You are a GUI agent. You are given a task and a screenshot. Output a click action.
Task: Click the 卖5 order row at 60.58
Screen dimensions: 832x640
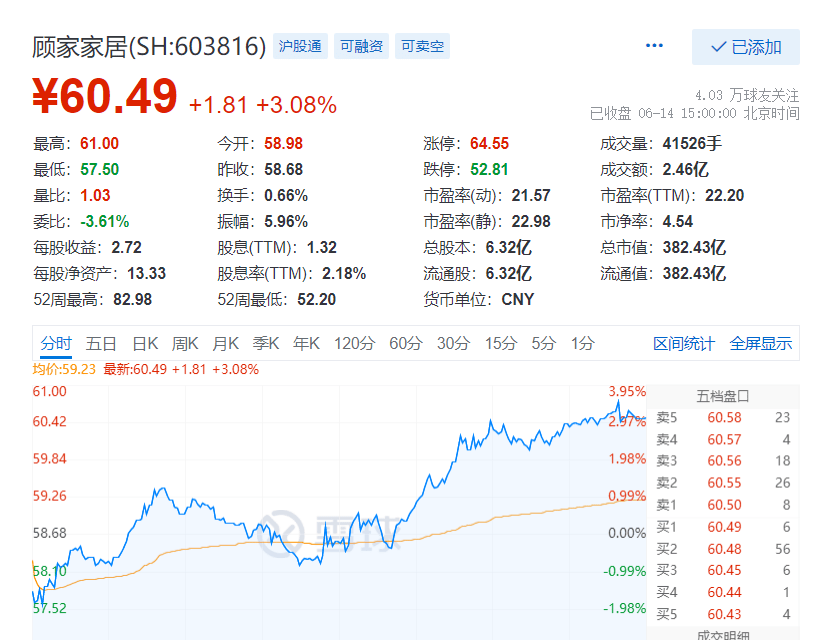[x=723, y=418]
